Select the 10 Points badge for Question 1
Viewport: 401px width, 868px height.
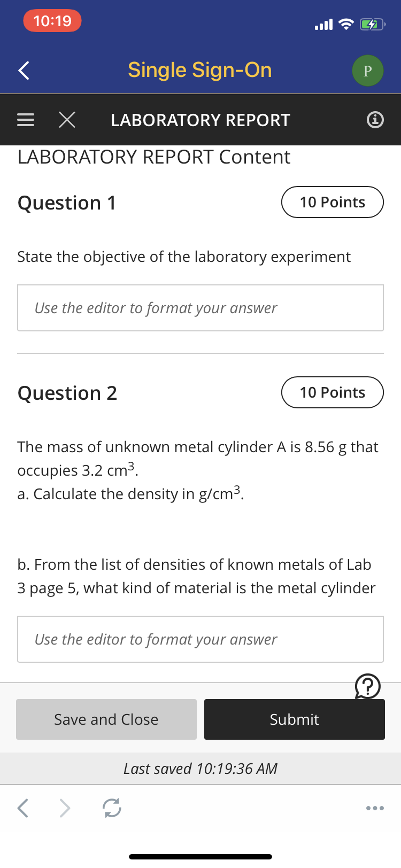coord(333,202)
